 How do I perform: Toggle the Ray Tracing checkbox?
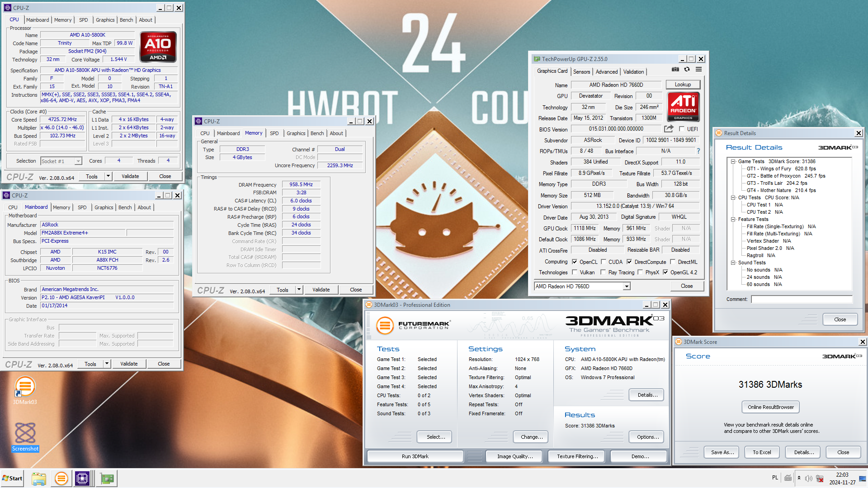603,272
